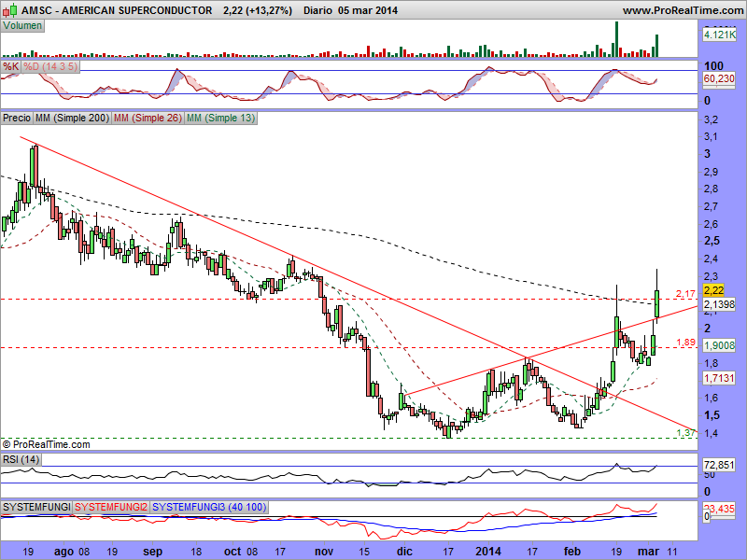Click the green 1,37 support level label
Viewport: 747px width, 560px height.
pyautogui.click(x=685, y=433)
